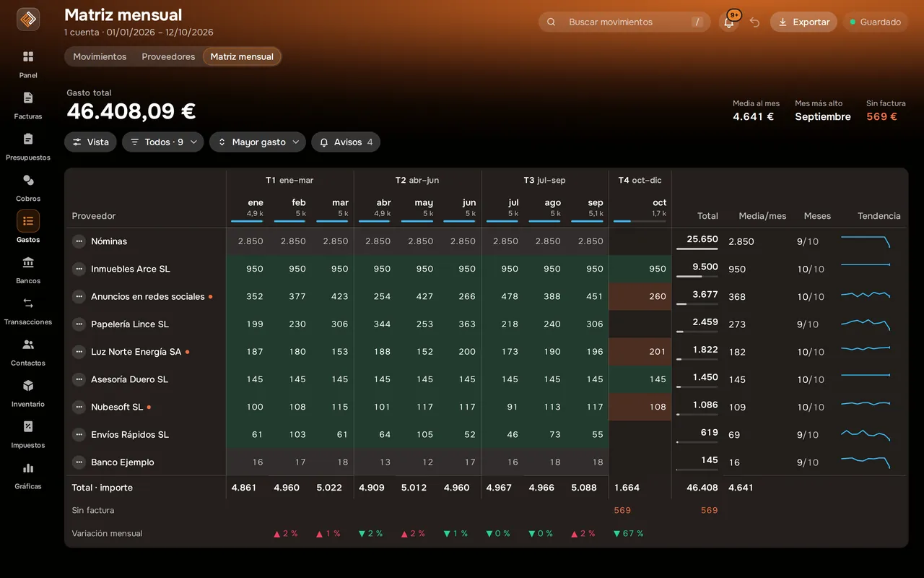924x578 pixels.
Task: Select Anuncios en redes sociales provider name
Action: tap(148, 297)
